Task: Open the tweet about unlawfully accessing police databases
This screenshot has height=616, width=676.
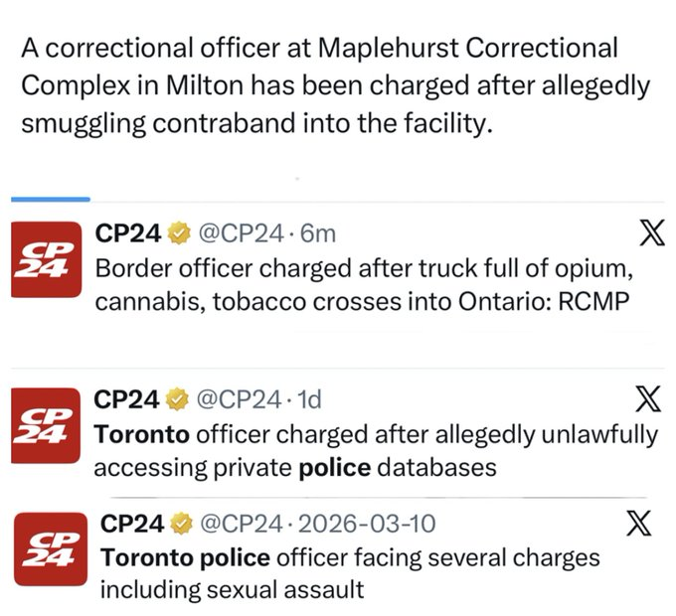Action: coord(376,451)
